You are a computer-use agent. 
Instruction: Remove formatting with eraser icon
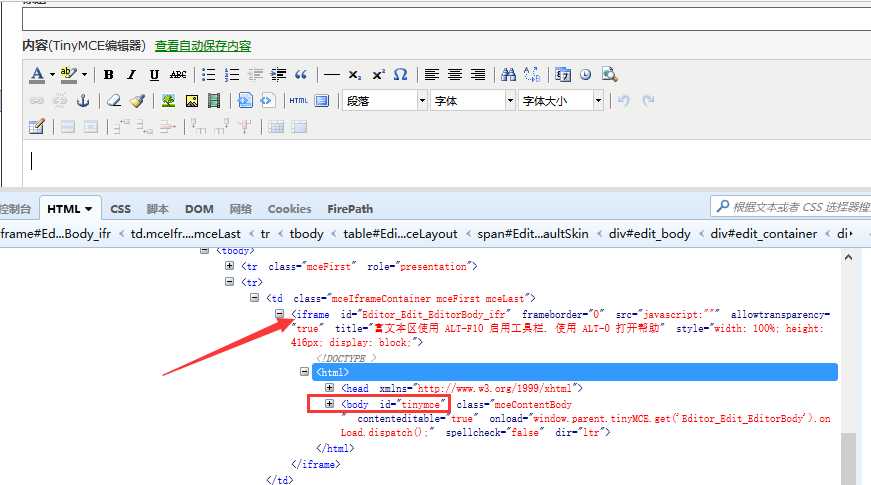pos(114,101)
